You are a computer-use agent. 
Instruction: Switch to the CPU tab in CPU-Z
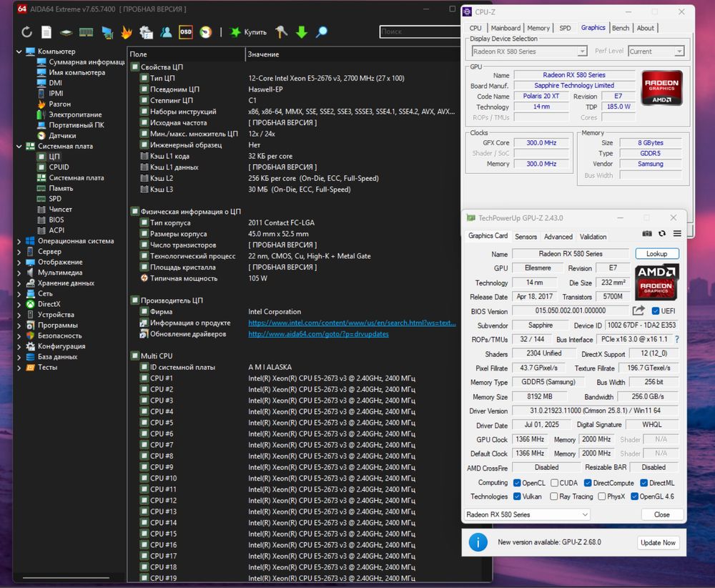[x=475, y=28]
